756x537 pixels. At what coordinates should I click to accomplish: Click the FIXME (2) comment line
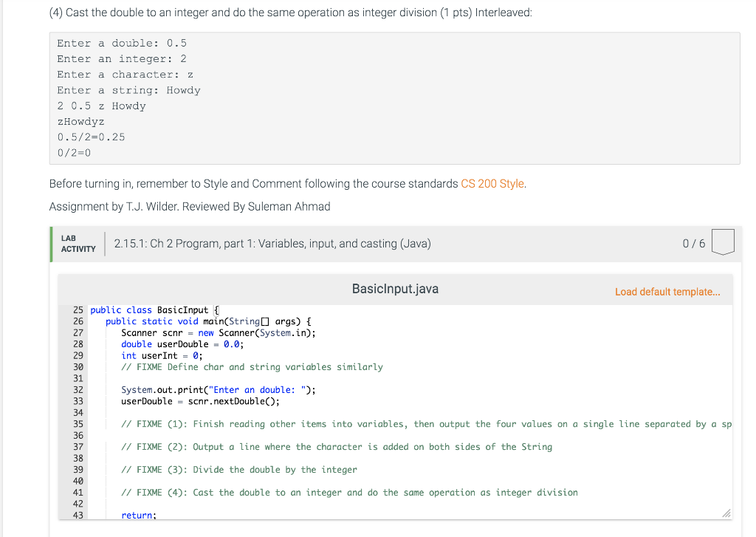click(337, 447)
